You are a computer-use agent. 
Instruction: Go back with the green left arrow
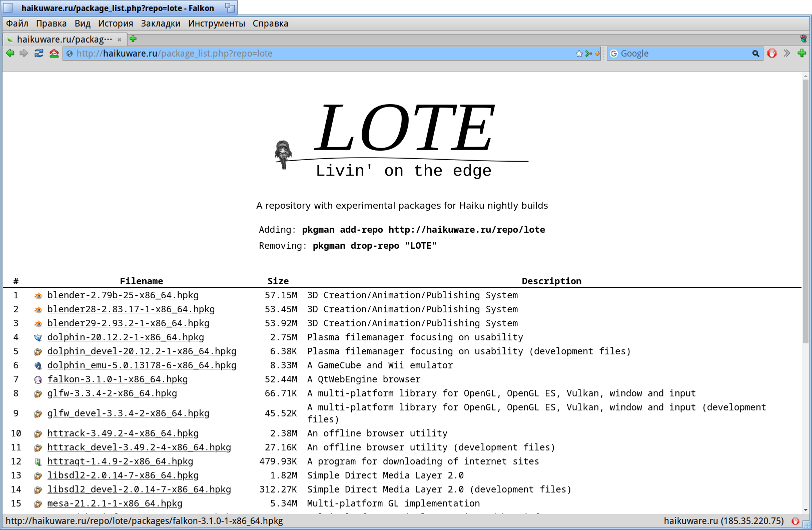pyautogui.click(x=10, y=53)
